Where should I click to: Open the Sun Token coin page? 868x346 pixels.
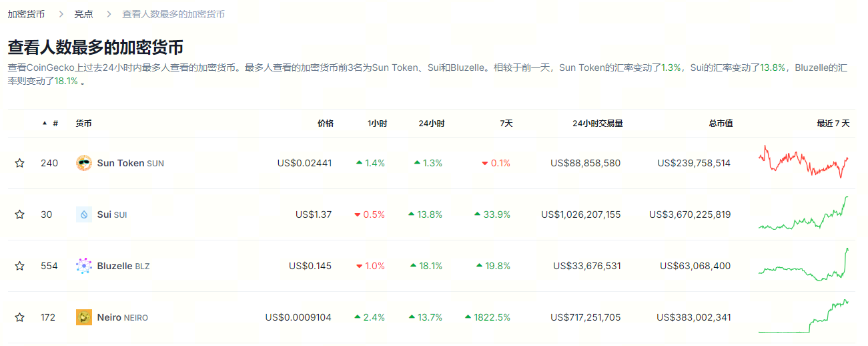pos(121,163)
